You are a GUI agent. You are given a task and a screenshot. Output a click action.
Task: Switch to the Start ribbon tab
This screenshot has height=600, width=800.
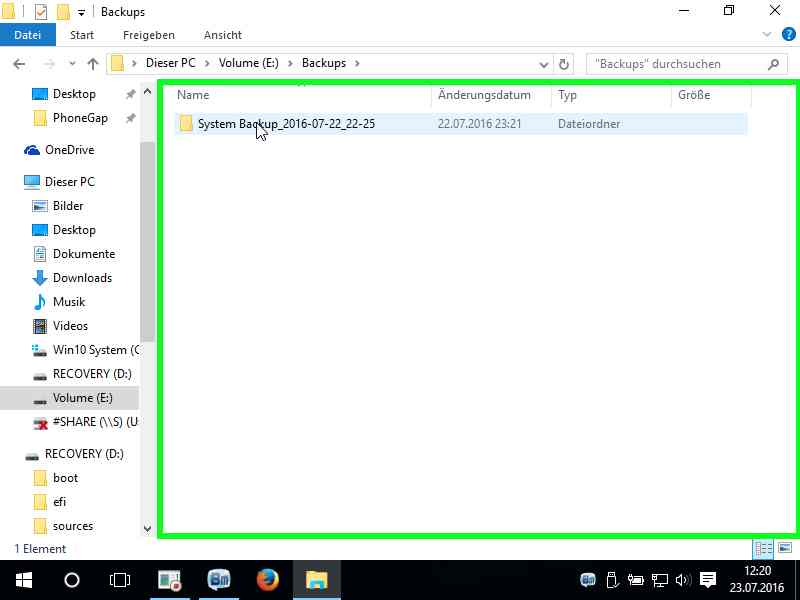point(82,35)
